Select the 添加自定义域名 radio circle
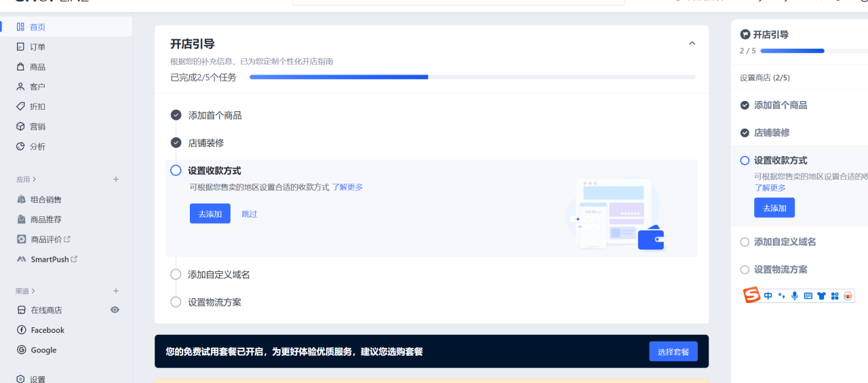The height and width of the screenshot is (383, 868). point(176,275)
